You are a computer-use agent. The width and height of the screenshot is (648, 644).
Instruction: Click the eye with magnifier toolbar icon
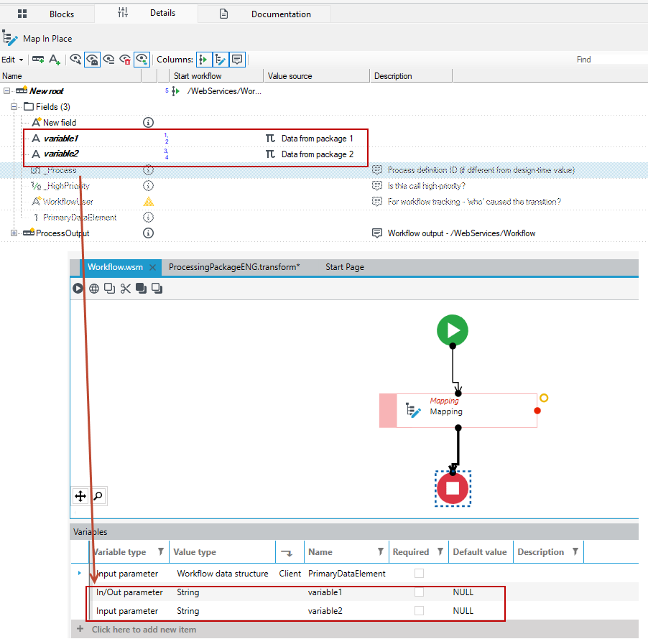75,60
